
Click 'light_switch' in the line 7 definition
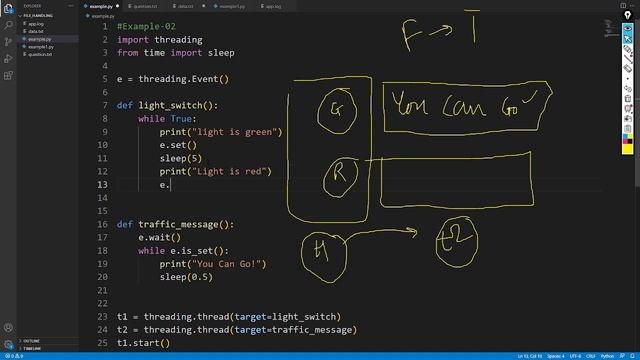[170, 106]
